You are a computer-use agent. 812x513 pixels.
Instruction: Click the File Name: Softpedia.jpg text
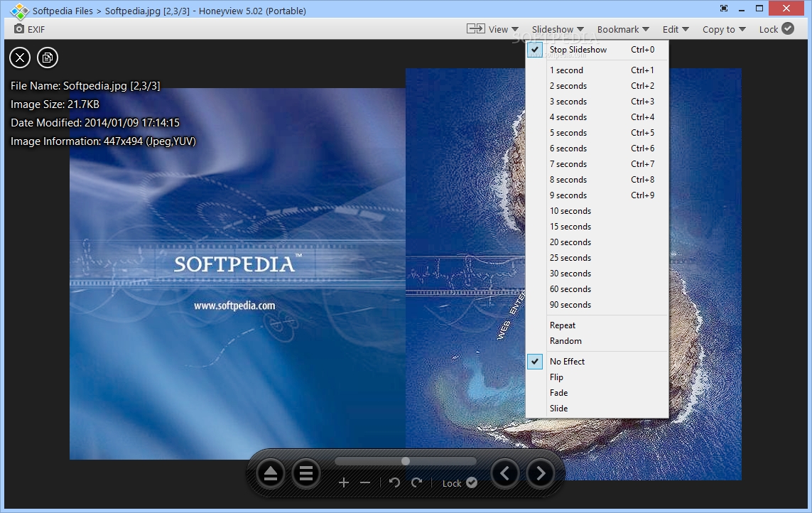[x=85, y=85]
